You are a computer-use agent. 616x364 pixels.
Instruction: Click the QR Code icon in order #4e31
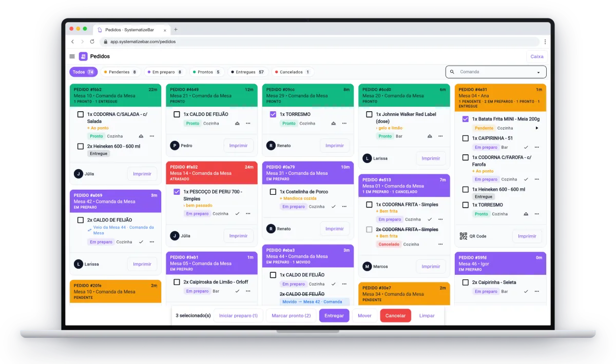tap(463, 236)
